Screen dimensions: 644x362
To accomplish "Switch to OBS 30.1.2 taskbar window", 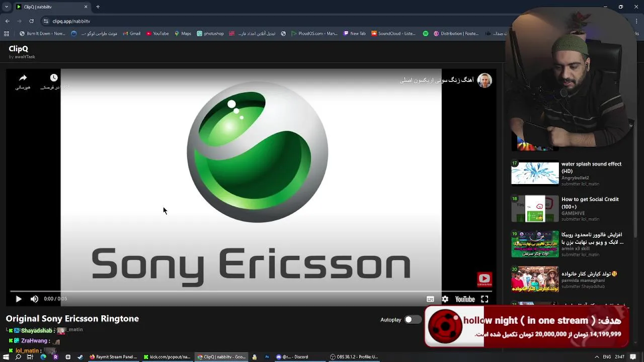I will pos(354,357).
